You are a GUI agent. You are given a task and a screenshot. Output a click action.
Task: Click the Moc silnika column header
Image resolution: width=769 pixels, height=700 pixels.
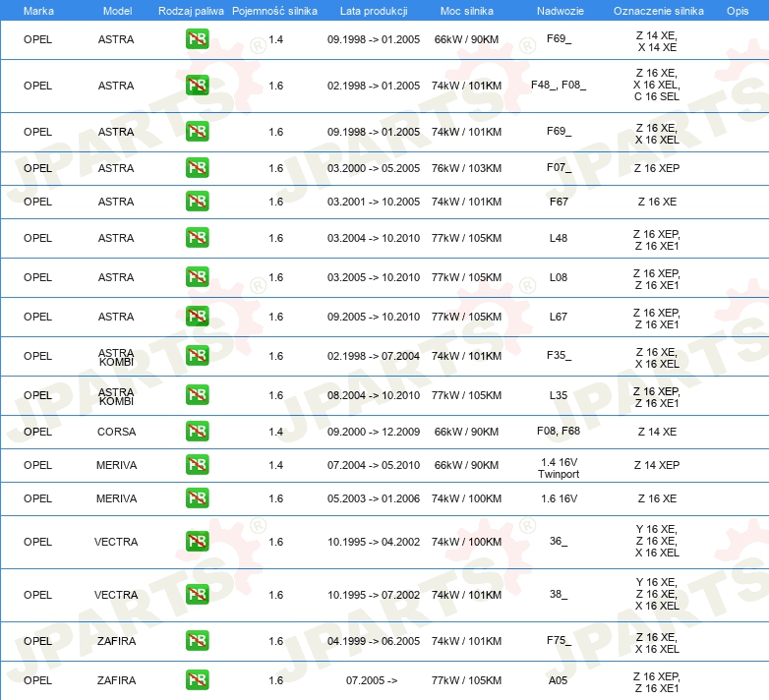(x=467, y=11)
